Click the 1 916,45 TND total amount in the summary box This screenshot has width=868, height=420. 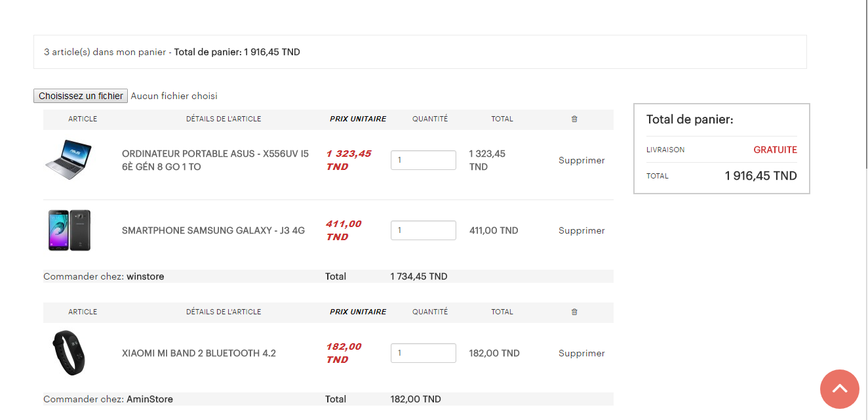pos(760,176)
